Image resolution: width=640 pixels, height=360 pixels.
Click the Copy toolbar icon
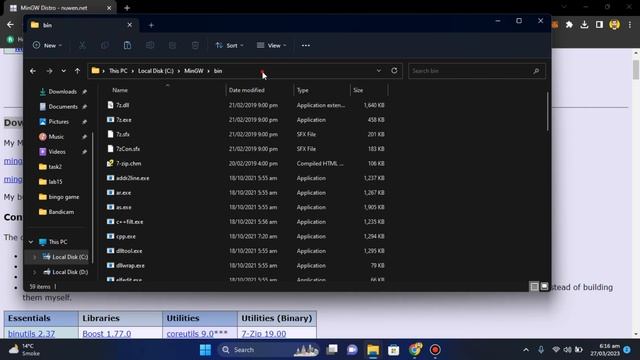point(105,45)
